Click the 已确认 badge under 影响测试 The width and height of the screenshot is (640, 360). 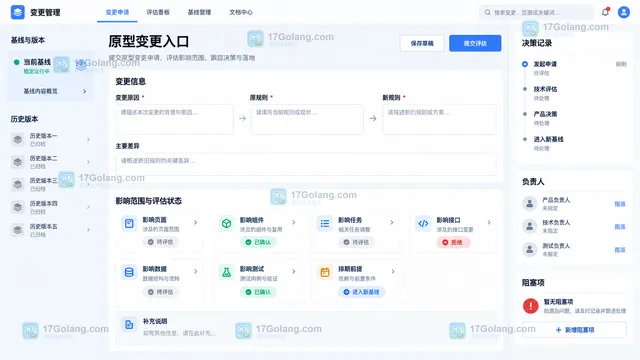click(258, 292)
